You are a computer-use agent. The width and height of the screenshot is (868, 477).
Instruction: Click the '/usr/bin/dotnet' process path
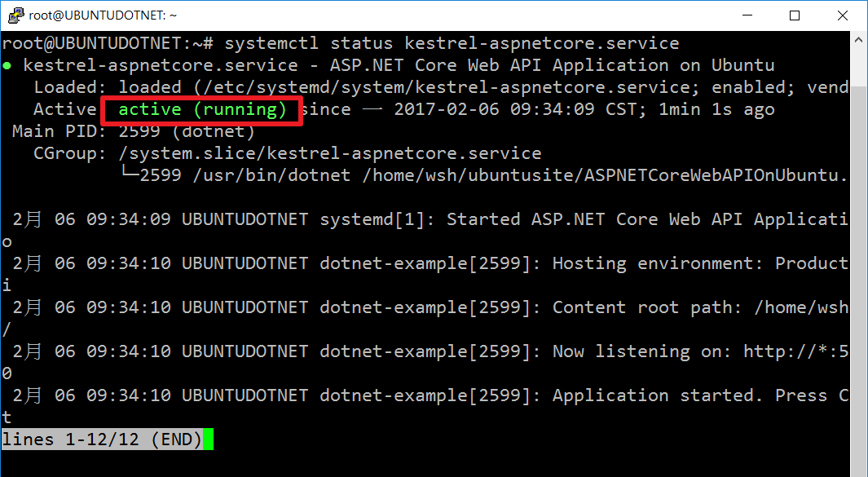[x=271, y=175]
